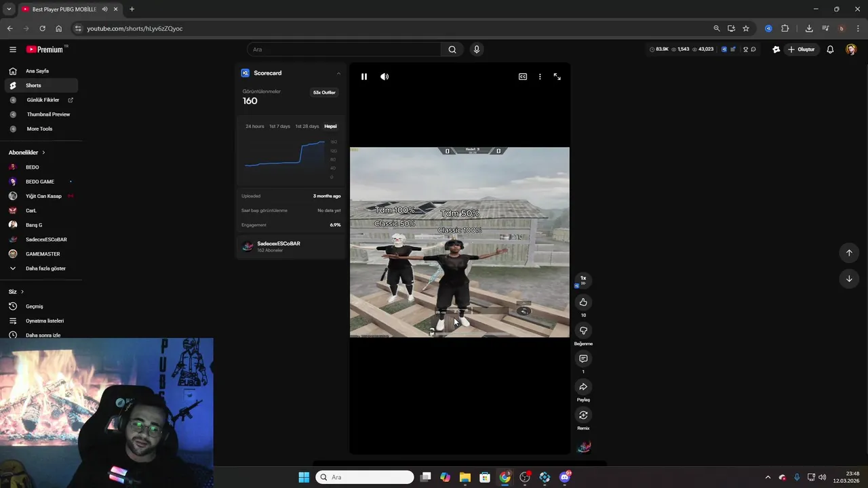
Task: Open the Chrome tab search dropdown
Action: [x=9, y=9]
